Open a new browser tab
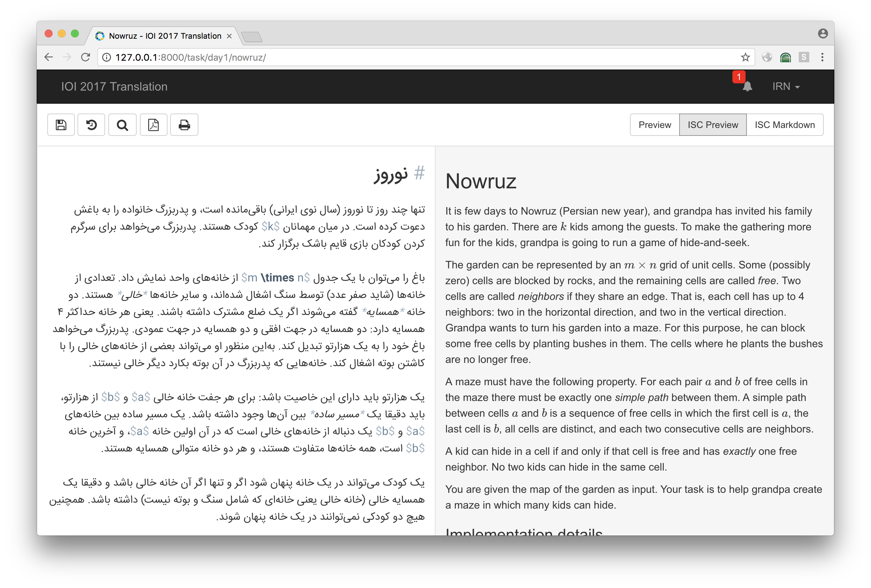The width and height of the screenshot is (871, 588). click(x=252, y=37)
